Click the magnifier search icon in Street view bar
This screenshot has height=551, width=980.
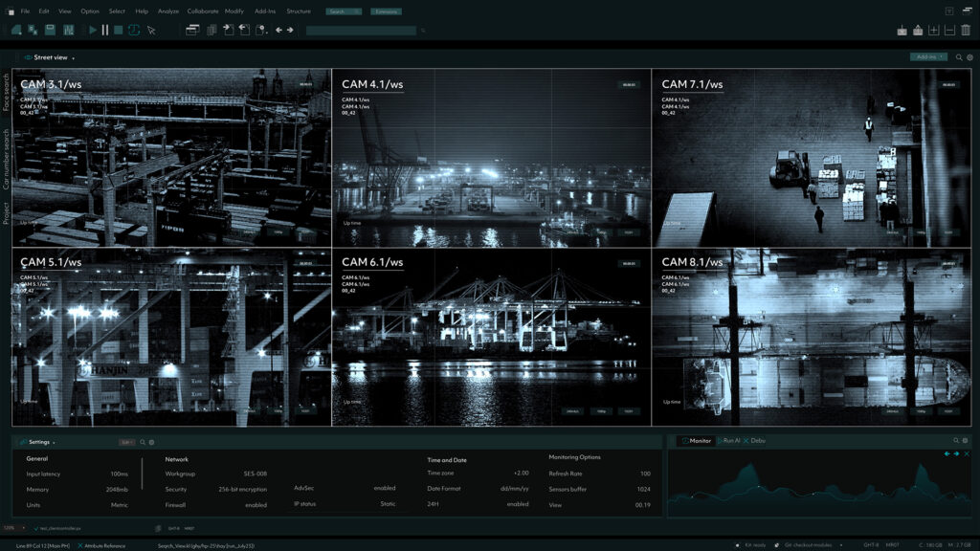959,57
